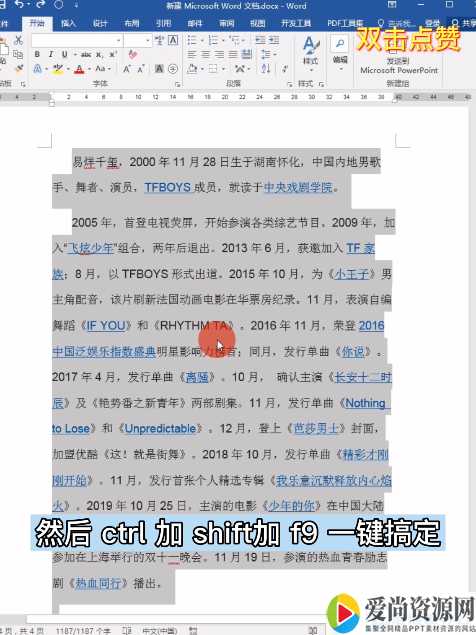Apply yellow text highlight color

(58, 69)
